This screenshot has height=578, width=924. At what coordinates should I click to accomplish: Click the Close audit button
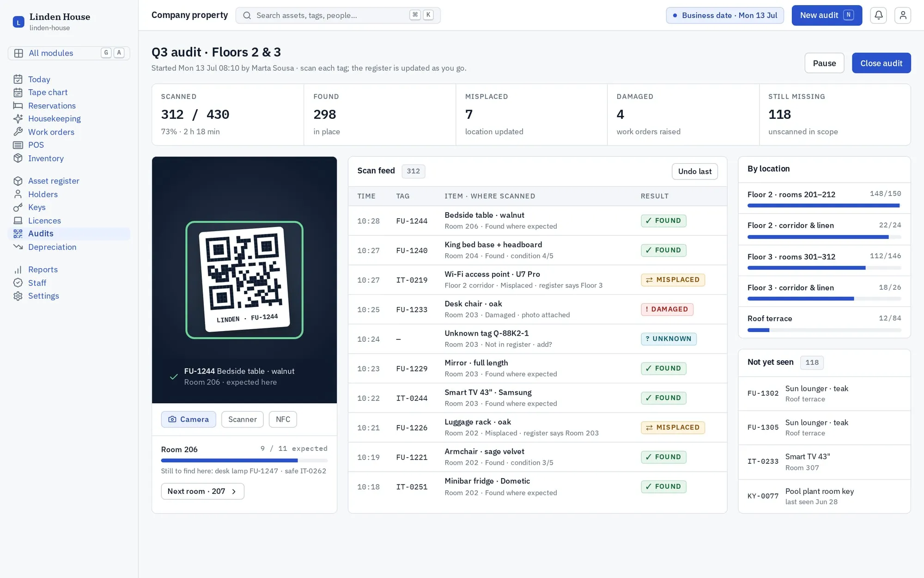pyautogui.click(x=881, y=63)
